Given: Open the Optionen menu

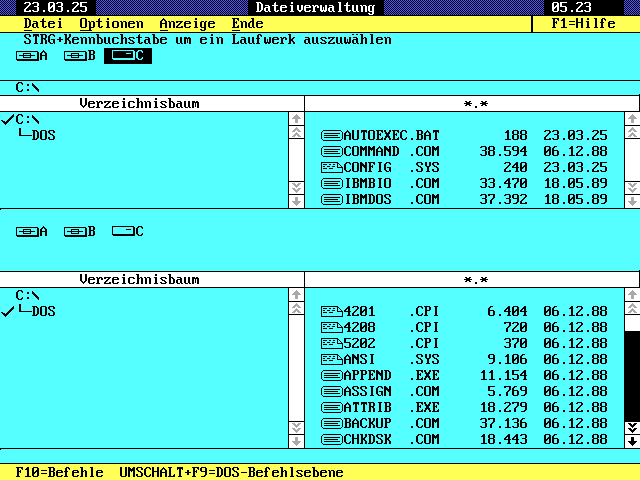Looking at the screenshot, I should [111, 24].
